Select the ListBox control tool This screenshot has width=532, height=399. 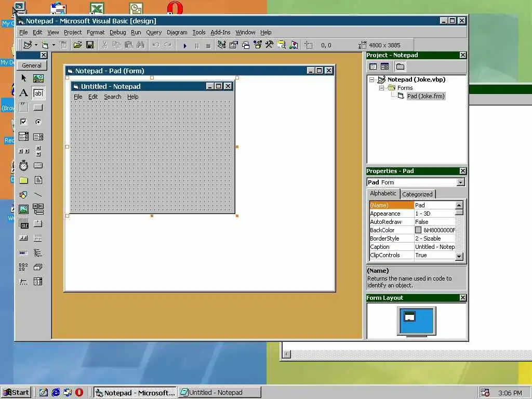38,137
